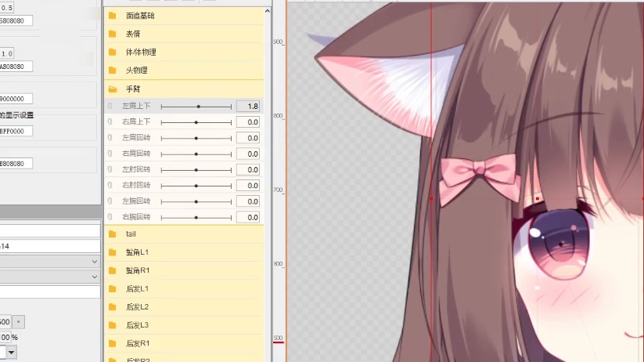Open the 体/体物理 folder icon
Viewport: 644px width, 362px height.
tap(112, 52)
